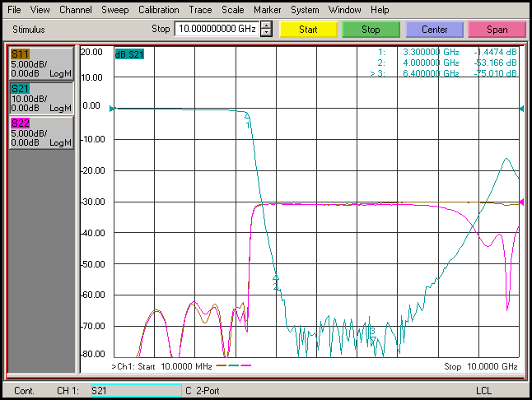Click the Stop frequency input field
This screenshot has height=400, width=532.
point(216,29)
